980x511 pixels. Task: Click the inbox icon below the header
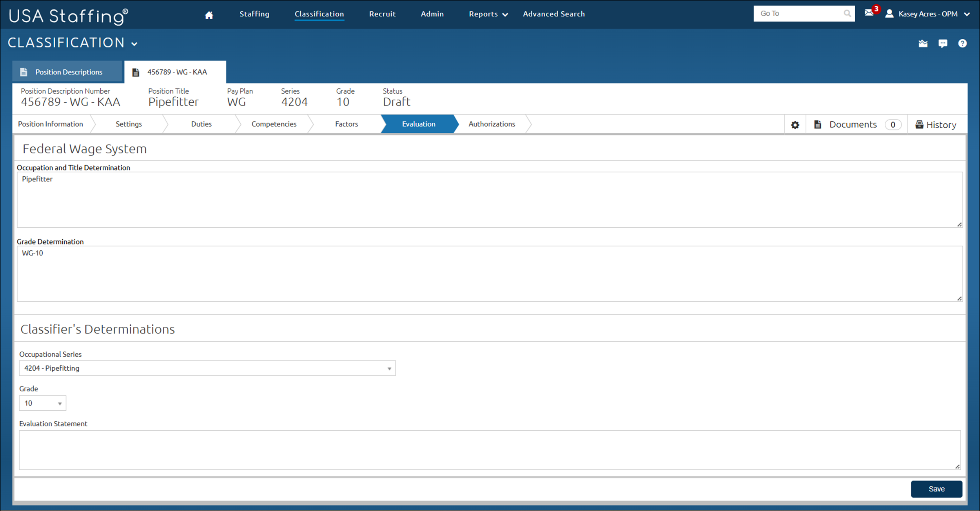click(923, 43)
